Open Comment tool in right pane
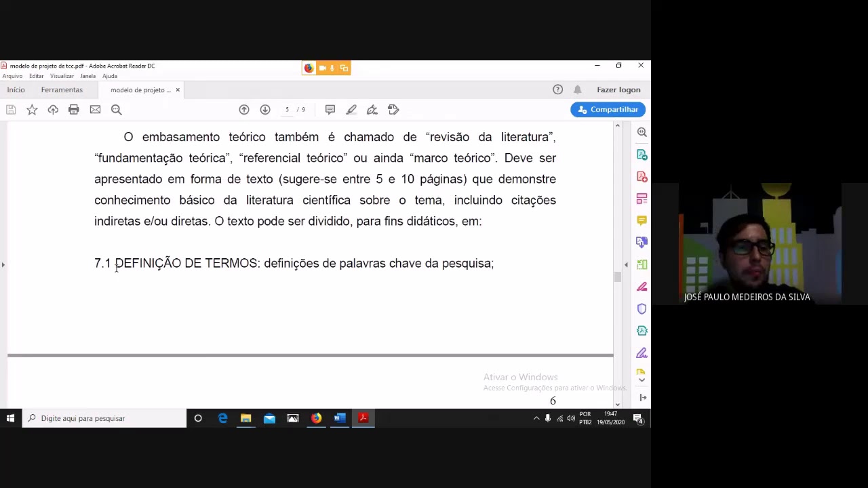Screen dimensions: 868x488 click(x=642, y=221)
